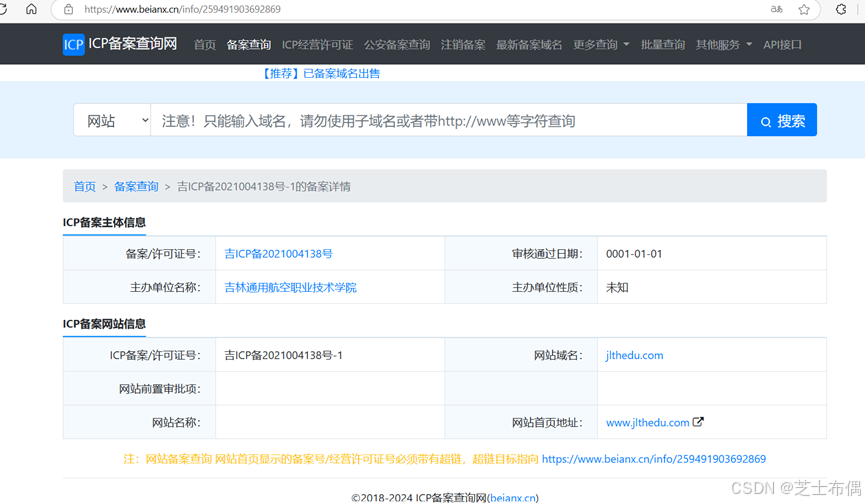This screenshot has height=503, width=865.
Task: Click the browser home icon
Action: [x=31, y=9]
